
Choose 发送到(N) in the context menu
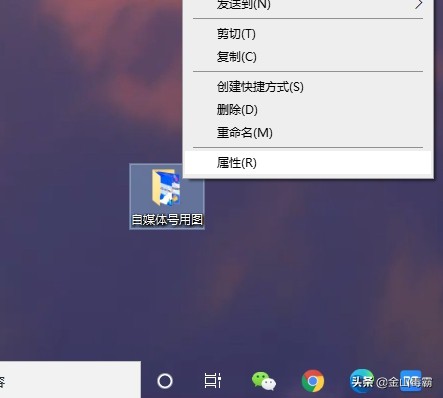pyautogui.click(x=308, y=4)
